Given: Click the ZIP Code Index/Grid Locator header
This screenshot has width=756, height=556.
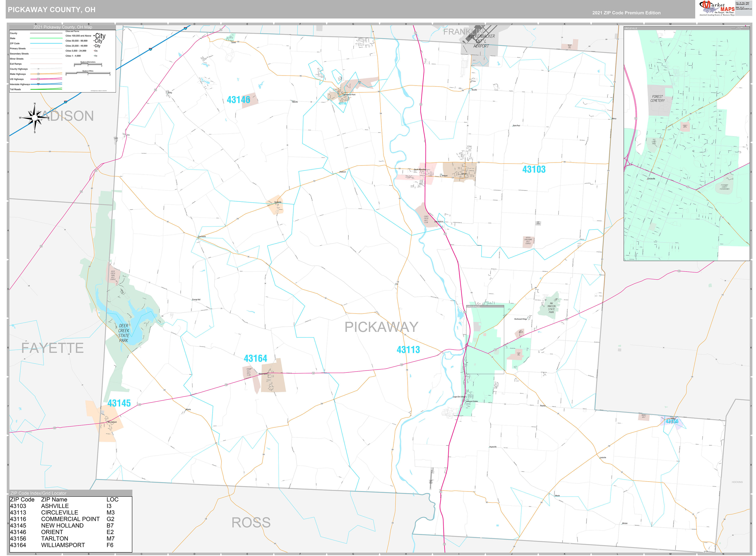Looking at the screenshot, I should click(x=38, y=493).
